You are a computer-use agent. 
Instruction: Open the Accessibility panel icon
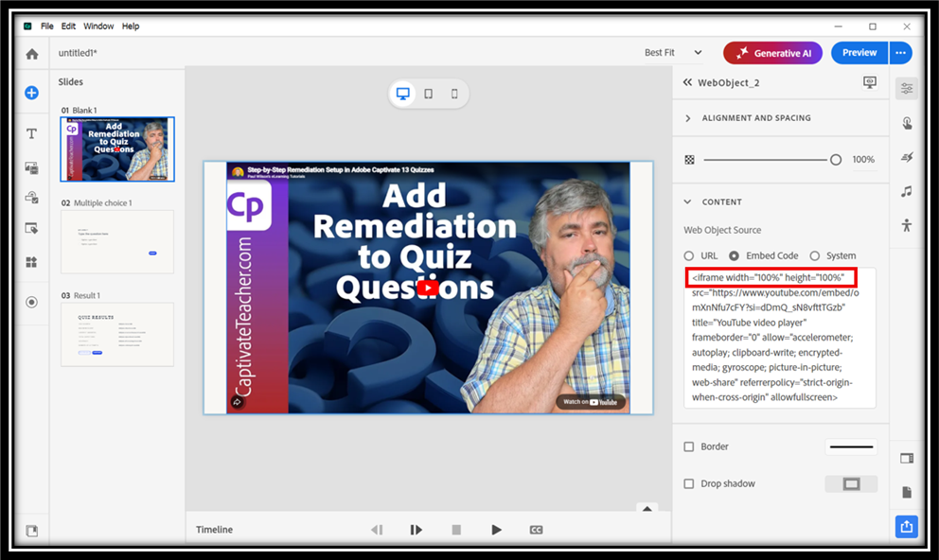point(907,225)
